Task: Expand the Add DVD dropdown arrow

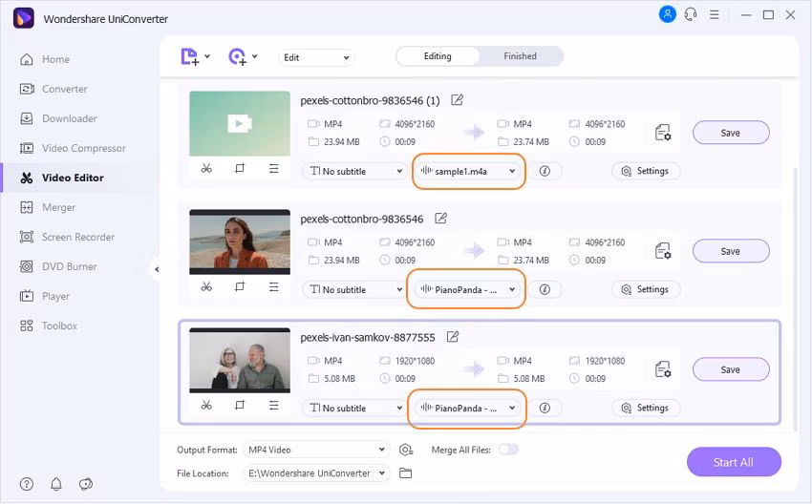Action: point(255,56)
